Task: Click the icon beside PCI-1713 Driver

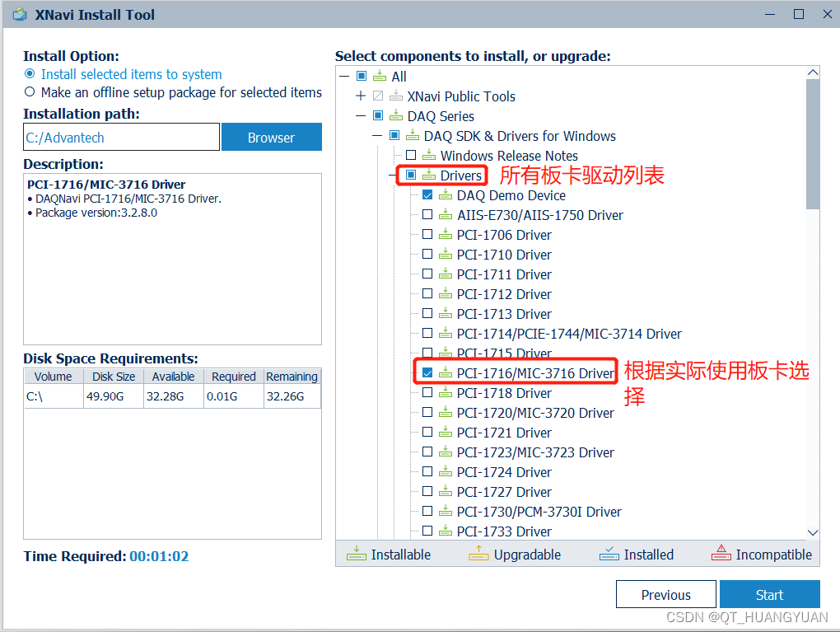Action: click(446, 314)
